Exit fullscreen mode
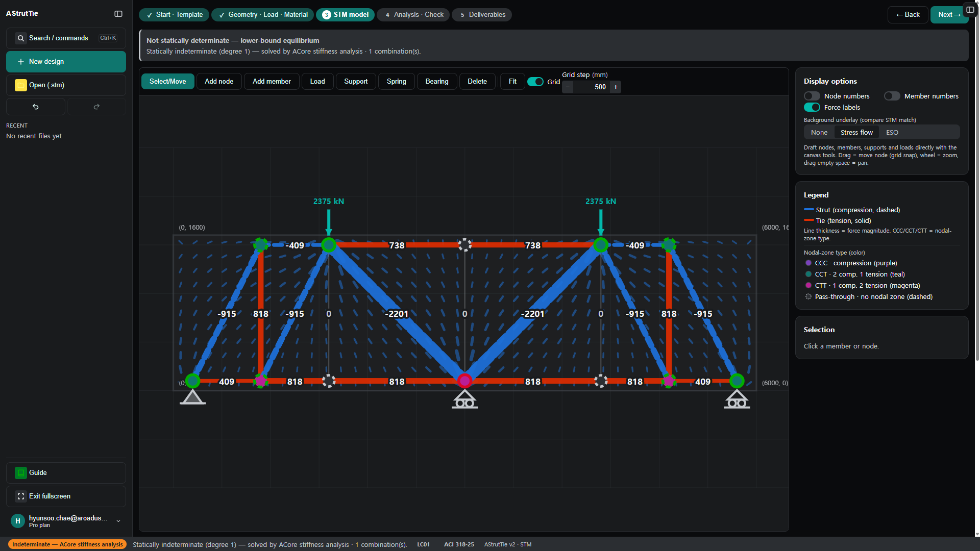980x551 pixels. point(66,496)
